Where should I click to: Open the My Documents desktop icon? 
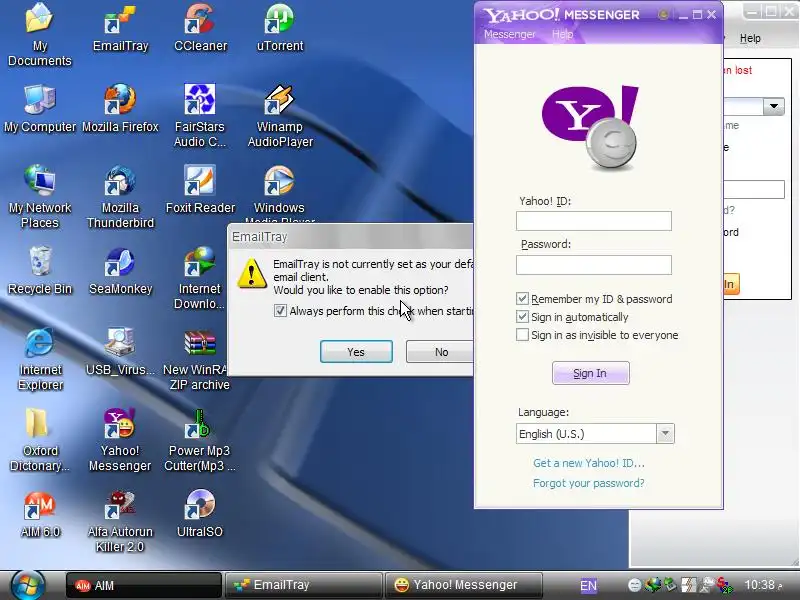point(39,34)
